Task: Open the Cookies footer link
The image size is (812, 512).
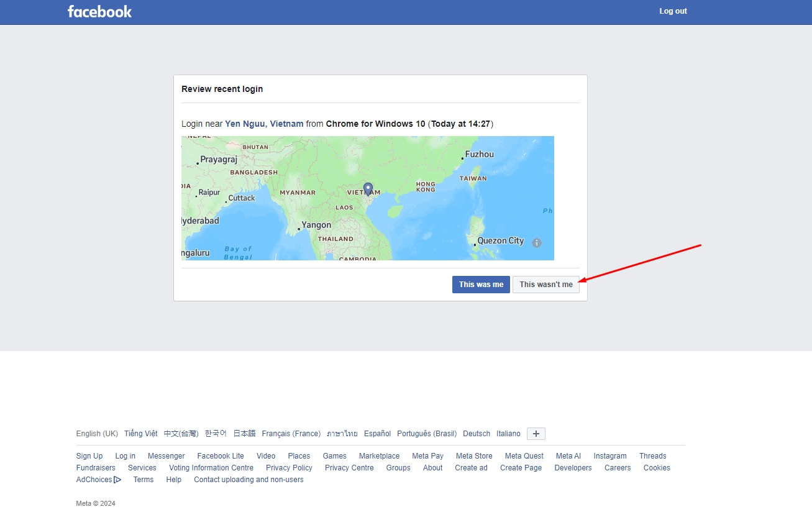Action: pos(657,468)
